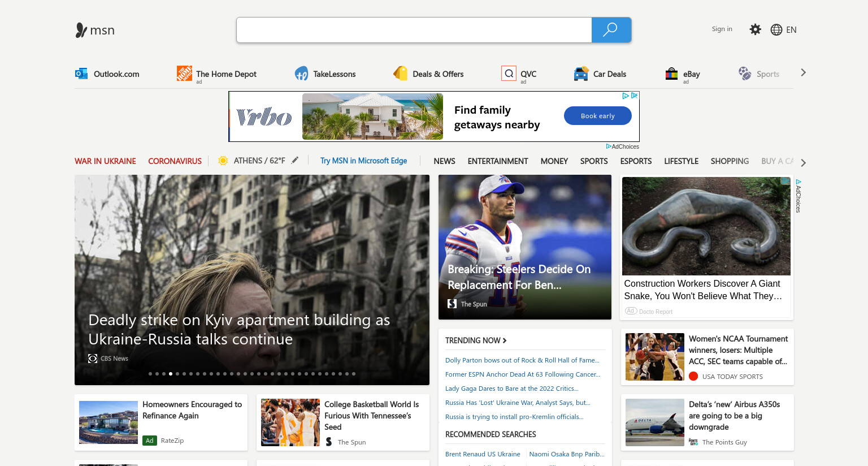The image size is (868, 466).
Task: Open Homeowners Refinance ad thumbnail
Action: point(108,422)
